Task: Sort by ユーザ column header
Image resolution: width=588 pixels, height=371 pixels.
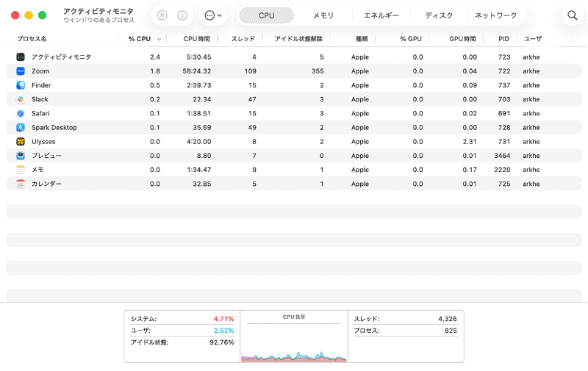Action: click(533, 39)
